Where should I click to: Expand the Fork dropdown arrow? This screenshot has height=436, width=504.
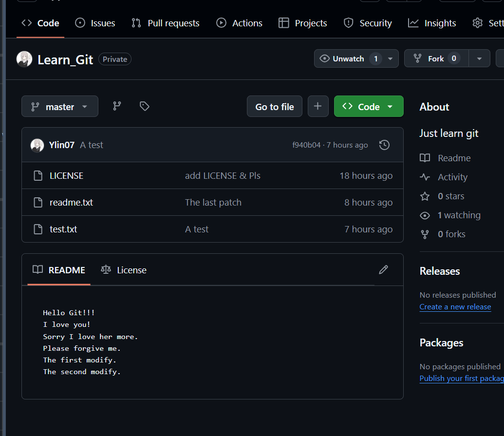coord(479,58)
